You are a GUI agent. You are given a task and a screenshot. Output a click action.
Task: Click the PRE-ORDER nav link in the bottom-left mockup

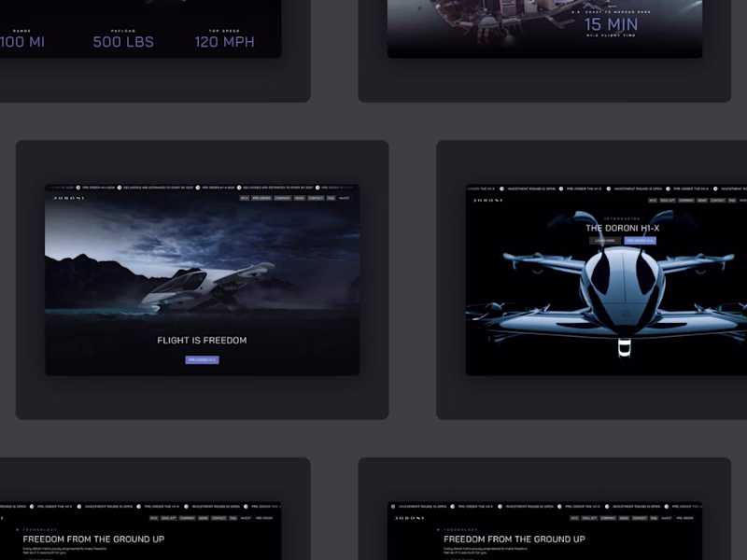(264, 518)
